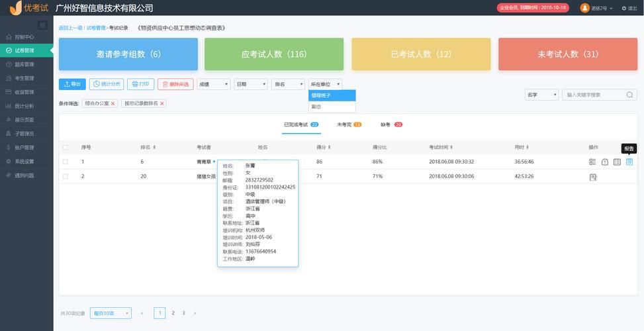This screenshot has width=644, height=331.
Task: Go to page 3 in pagination
Action: click(183, 313)
